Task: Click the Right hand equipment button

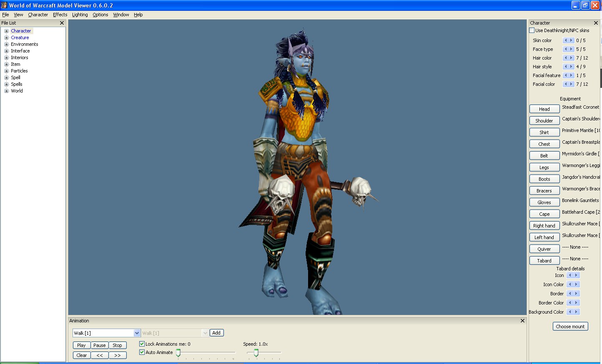Action: [x=544, y=226]
